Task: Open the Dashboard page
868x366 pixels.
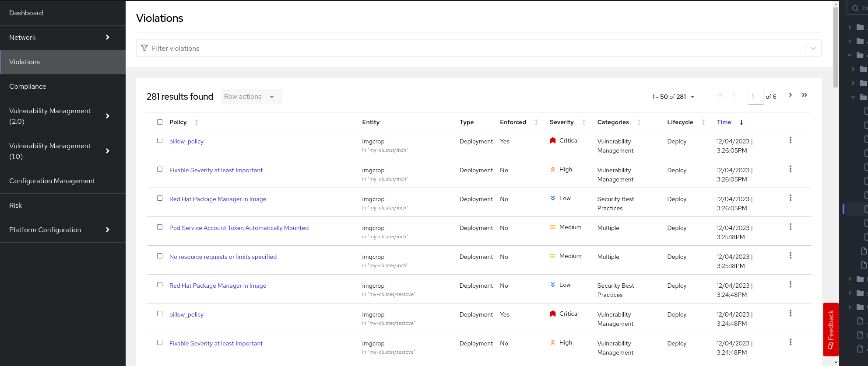Action: 63,13
